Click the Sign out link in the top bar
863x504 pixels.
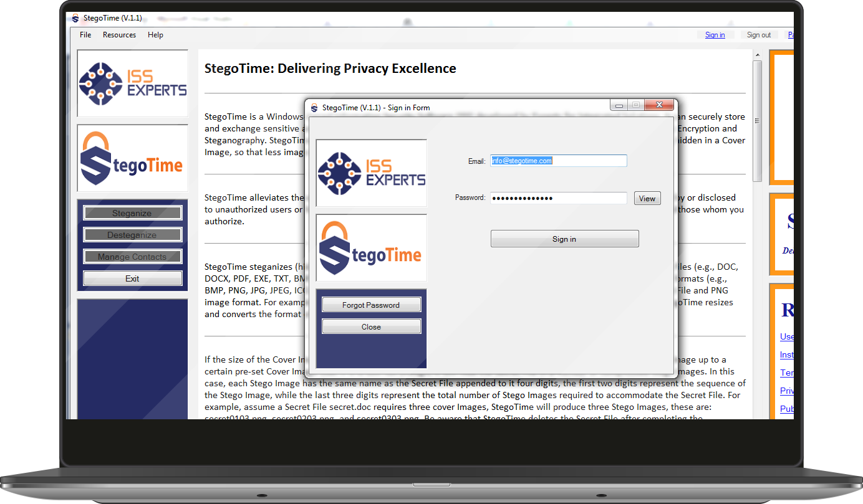tap(758, 35)
